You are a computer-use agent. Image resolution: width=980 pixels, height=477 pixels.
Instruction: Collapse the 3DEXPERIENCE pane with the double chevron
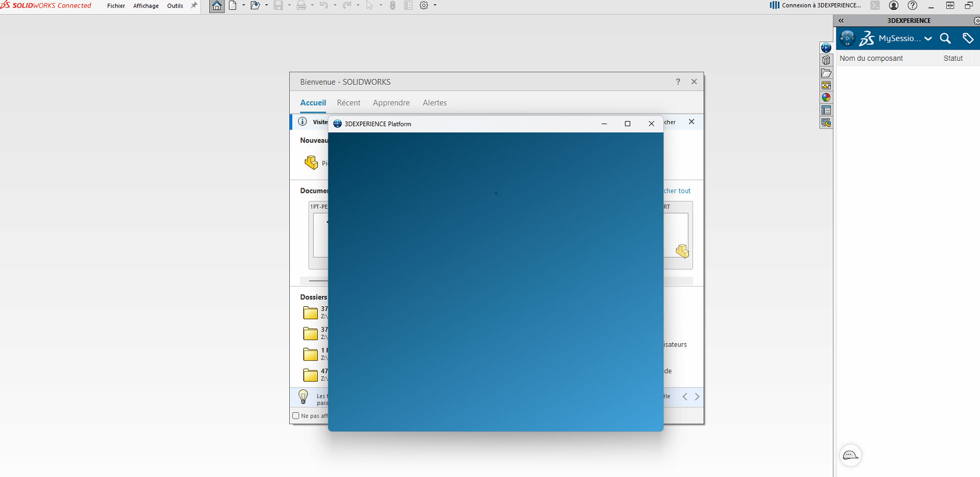[841, 20]
